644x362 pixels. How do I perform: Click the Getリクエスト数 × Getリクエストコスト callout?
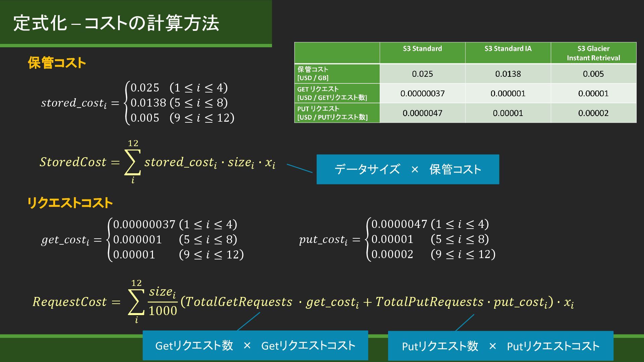click(x=255, y=346)
